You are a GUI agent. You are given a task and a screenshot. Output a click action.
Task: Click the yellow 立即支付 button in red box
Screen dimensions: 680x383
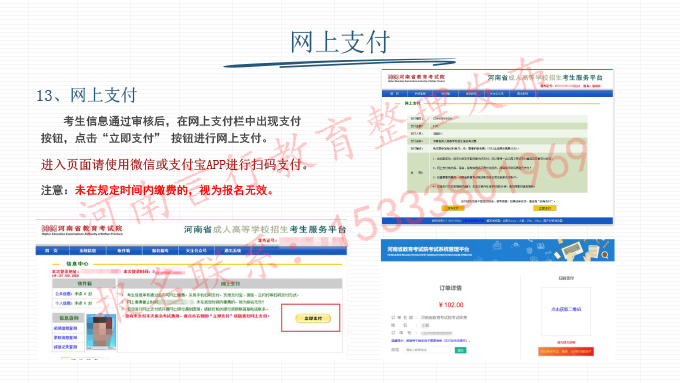[313, 318]
